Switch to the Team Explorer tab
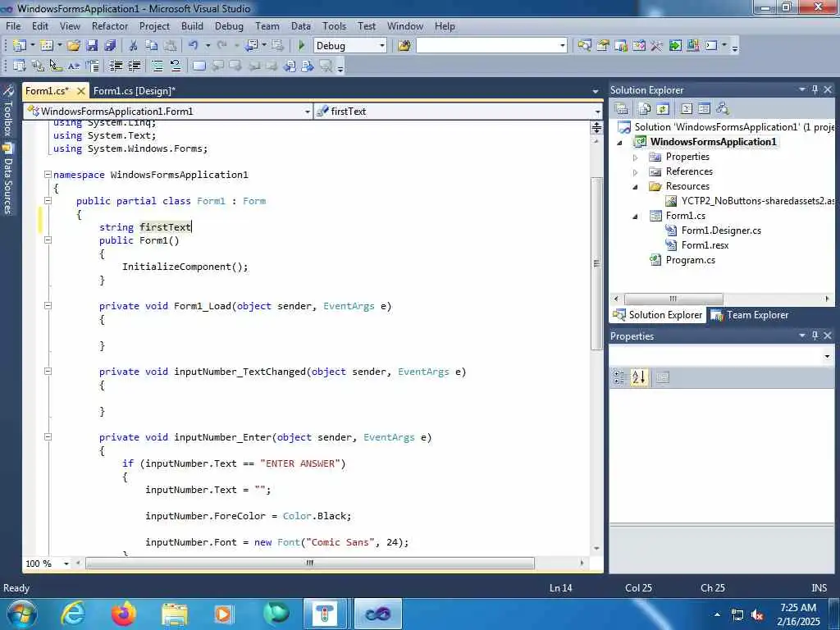This screenshot has height=630, width=840. [750, 315]
